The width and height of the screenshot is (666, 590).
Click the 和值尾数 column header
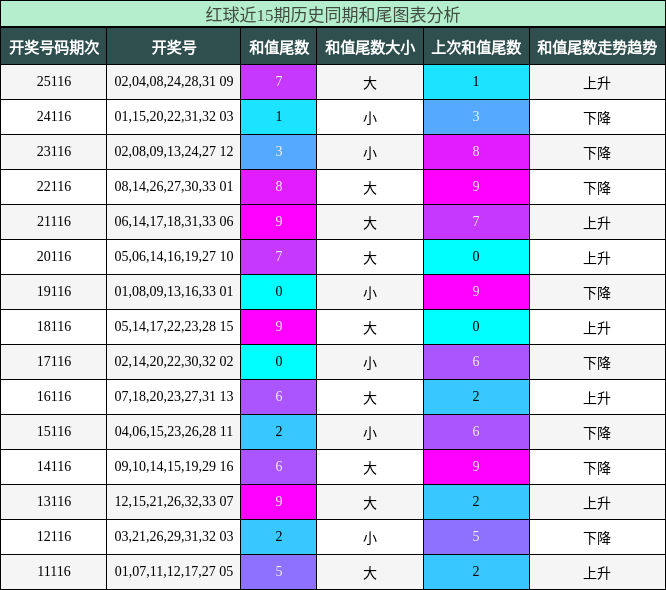pyautogui.click(x=279, y=47)
